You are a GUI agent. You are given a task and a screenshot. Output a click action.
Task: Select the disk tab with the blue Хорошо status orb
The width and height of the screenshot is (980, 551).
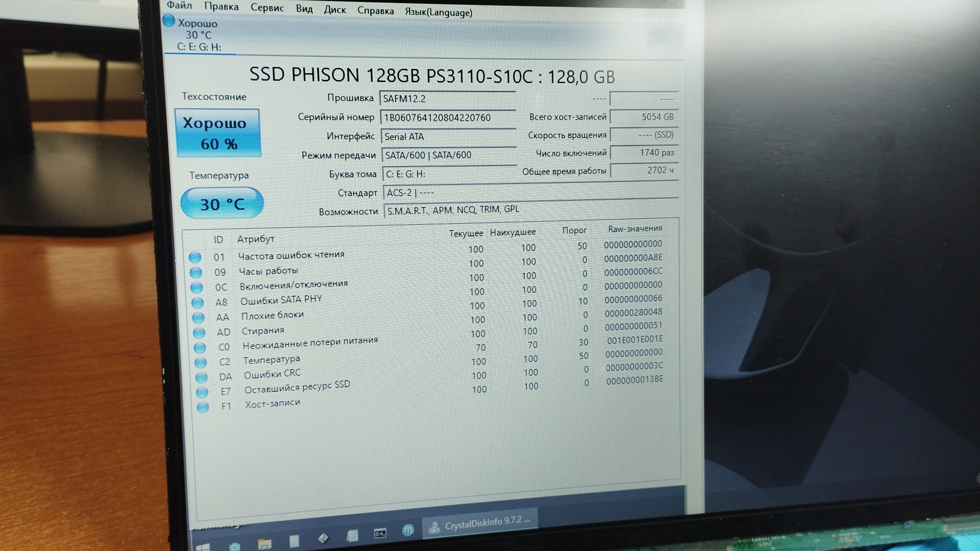coord(198,35)
